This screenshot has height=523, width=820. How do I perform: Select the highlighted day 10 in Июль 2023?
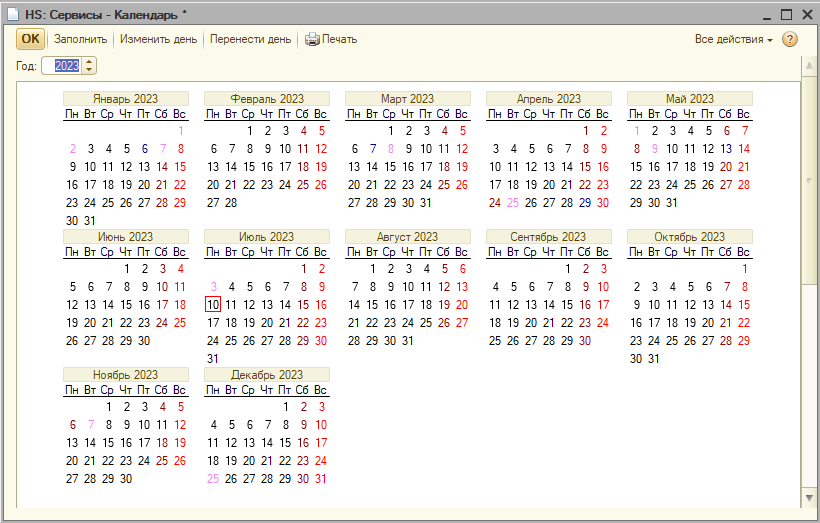(213, 304)
